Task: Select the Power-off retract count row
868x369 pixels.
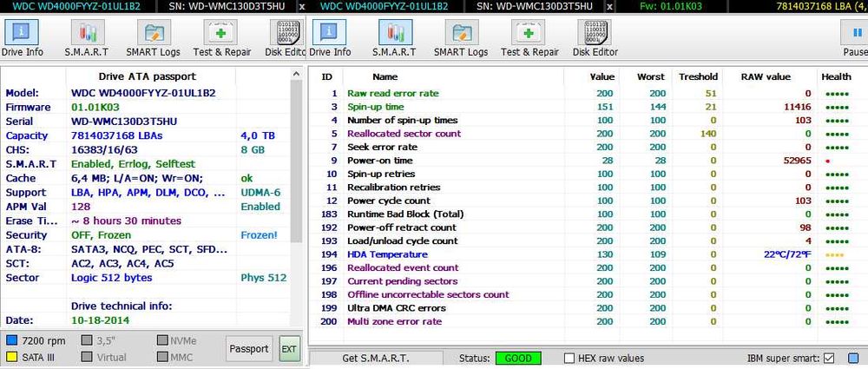Action: [x=588, y=227]
